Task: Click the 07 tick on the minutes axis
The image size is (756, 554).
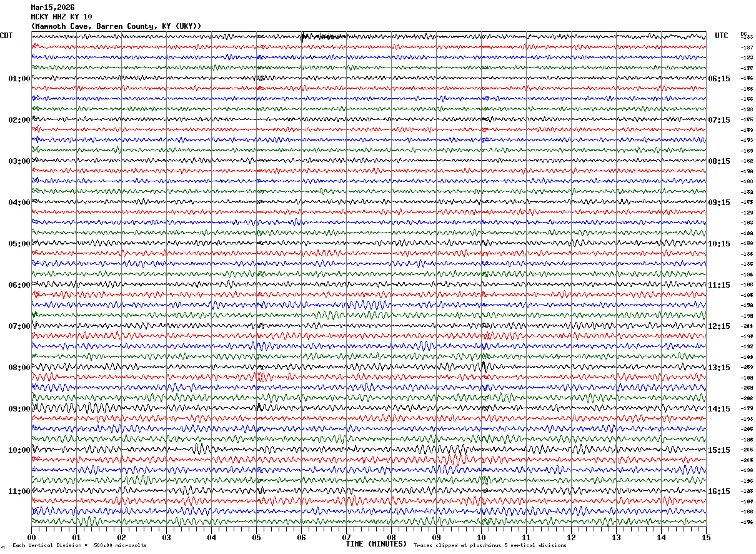Action: click(346, 537)
